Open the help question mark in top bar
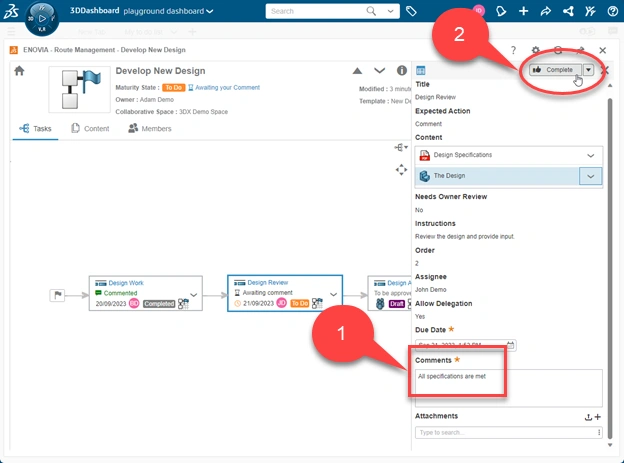Screen dimensions: 624x463 tap(613, 11)
